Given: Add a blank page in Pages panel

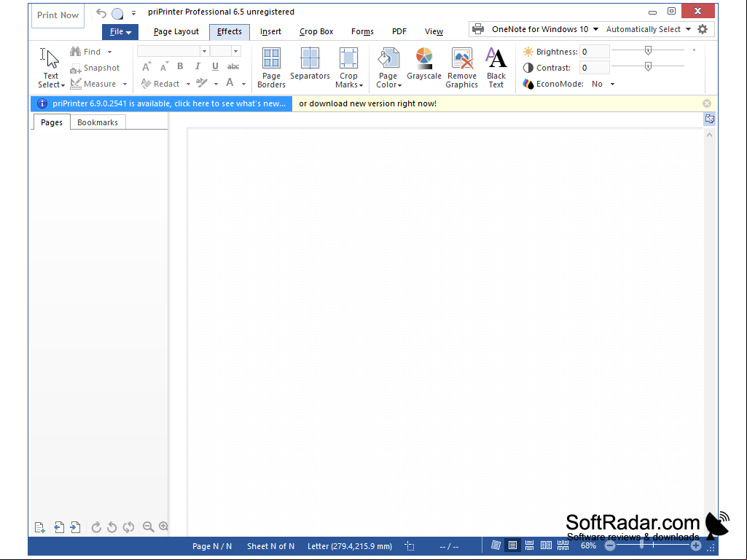Looking at the screenshot, I should coord(40,527).
